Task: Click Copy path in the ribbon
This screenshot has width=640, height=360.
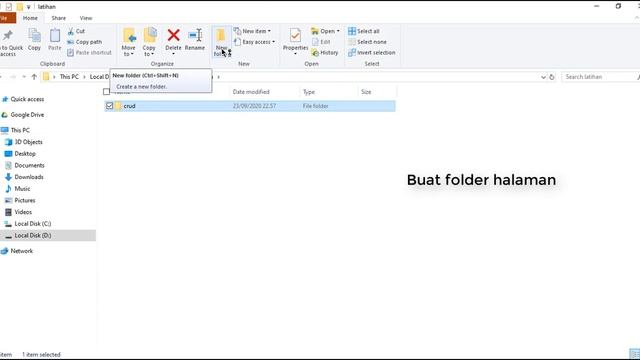Action: click(84, 42)
